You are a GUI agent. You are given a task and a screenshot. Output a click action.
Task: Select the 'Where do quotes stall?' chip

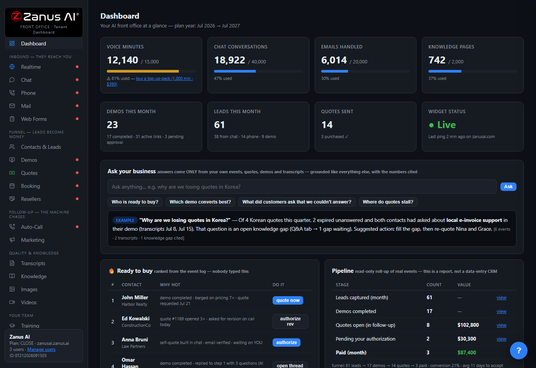388,202
